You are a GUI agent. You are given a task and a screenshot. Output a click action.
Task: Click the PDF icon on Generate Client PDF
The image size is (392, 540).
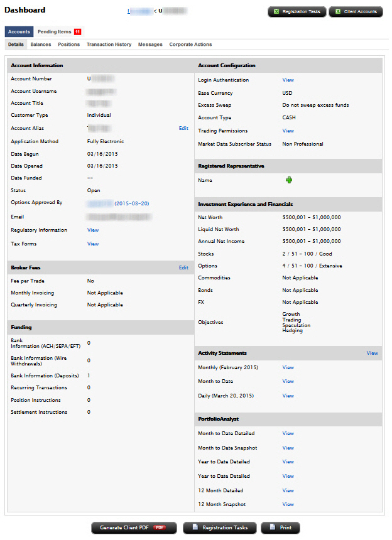coord(159,528)
